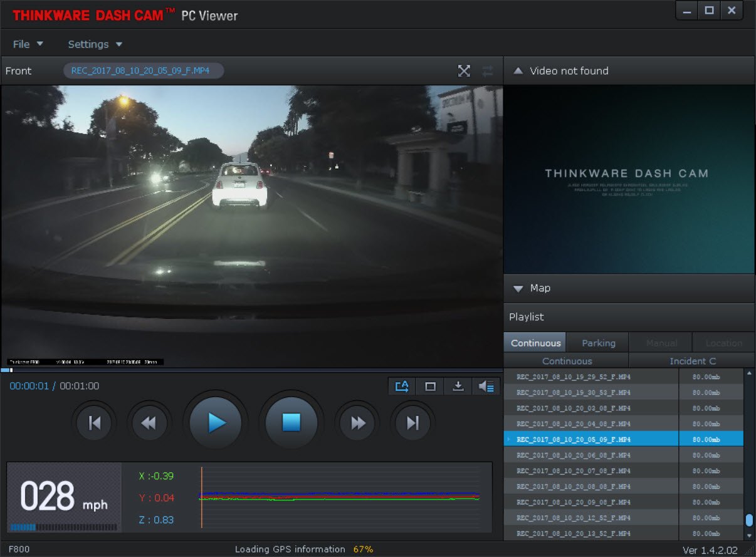Click the Playlist panel header
The height and width of the screenshot is (557, 756).
[x=629, y=317]
